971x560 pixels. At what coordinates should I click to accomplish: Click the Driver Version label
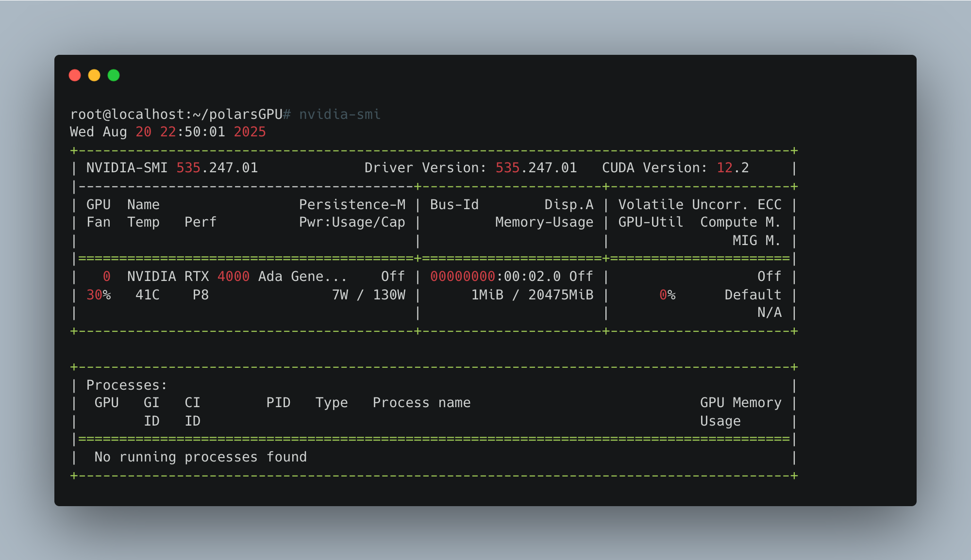point(425,168)
